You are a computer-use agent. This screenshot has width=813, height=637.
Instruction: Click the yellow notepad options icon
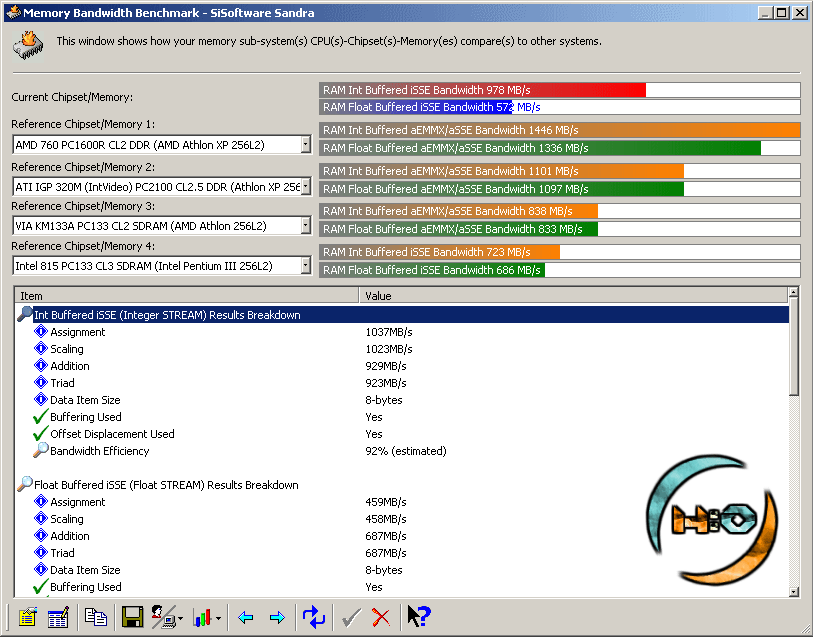(x=27, y=617)
